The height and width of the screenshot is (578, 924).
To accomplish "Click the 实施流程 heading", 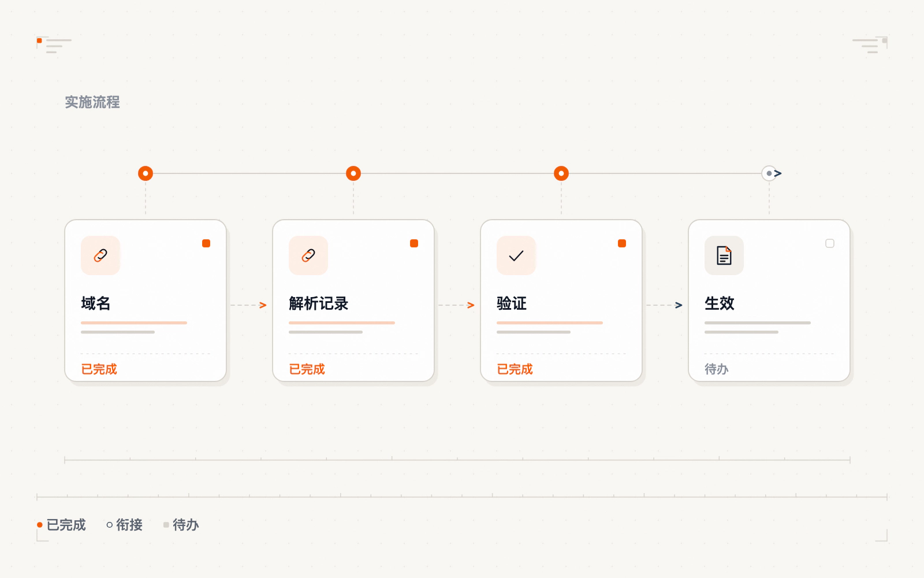I will [x=92, y=102].
